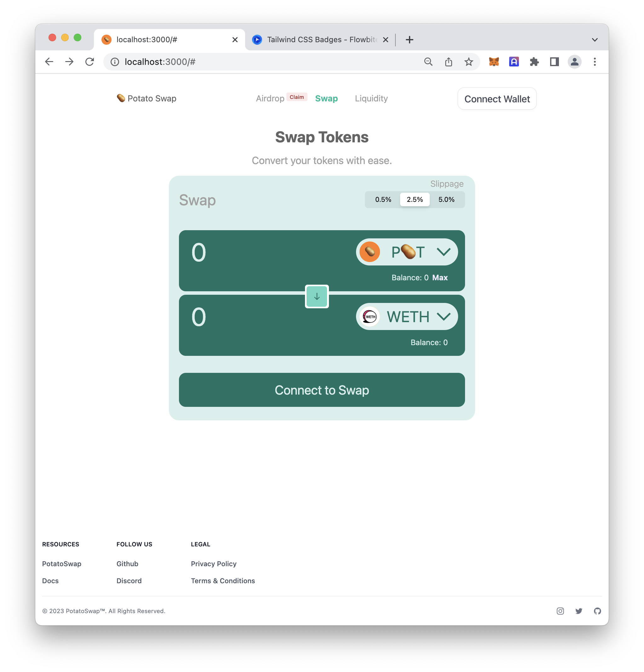Open the Twitter footer icon
Image resolution: width=644 pixels, height=672 pixels.
(x=578, y=611)
